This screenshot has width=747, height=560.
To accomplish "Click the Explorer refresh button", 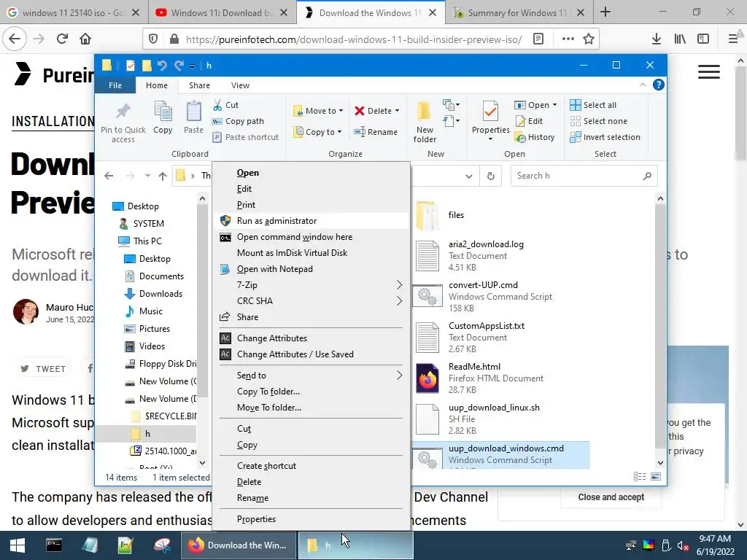I will (x=491, y=176).
